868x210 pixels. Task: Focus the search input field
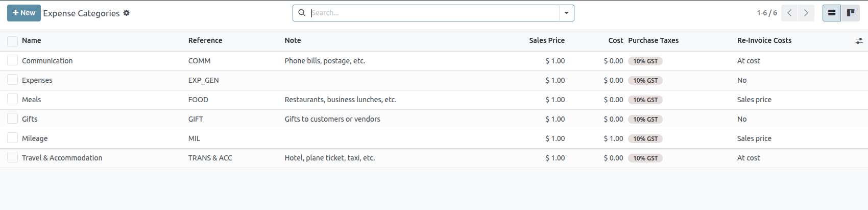click(x=434, y=13)
